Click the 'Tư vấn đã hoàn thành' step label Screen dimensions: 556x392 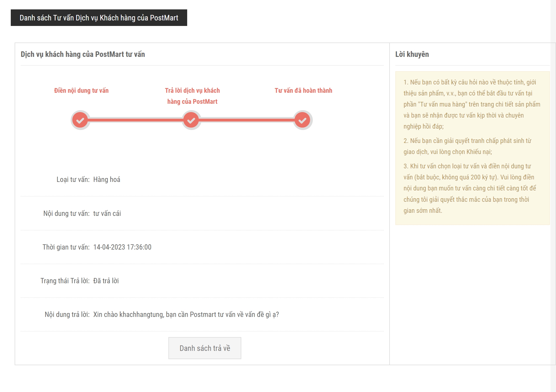point(303,91)
